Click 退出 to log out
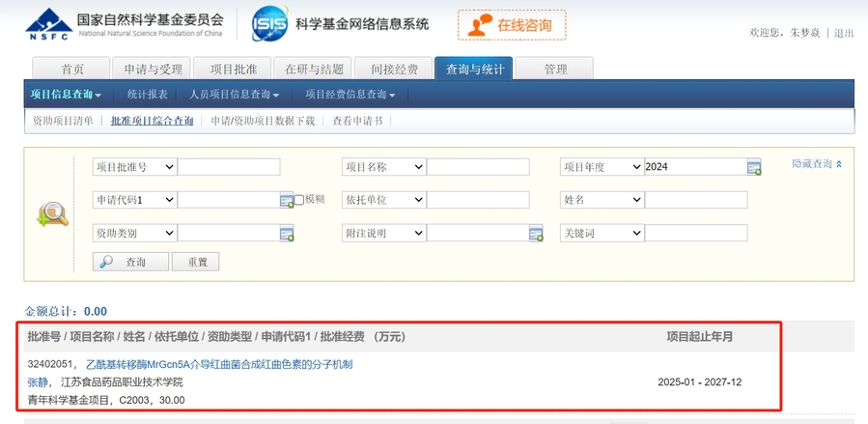 tap(844, 33)
